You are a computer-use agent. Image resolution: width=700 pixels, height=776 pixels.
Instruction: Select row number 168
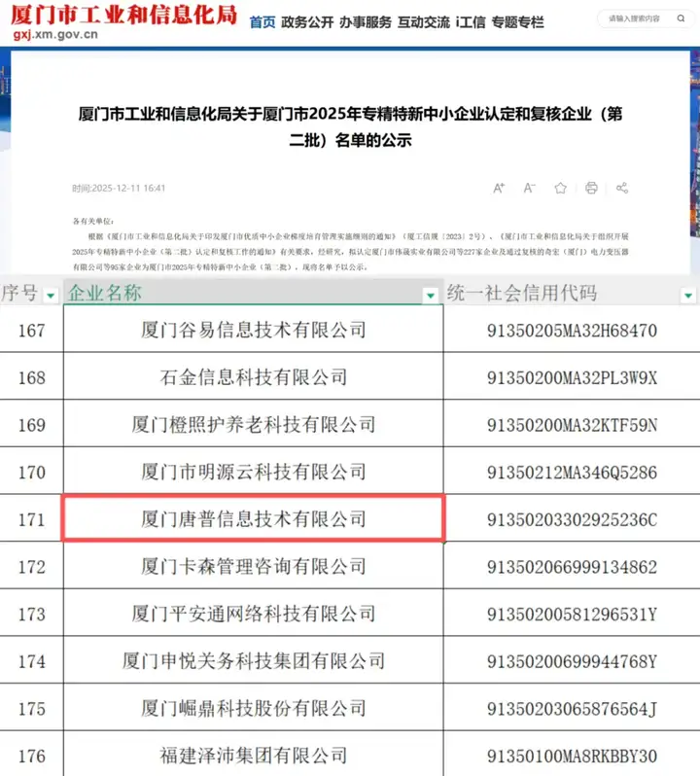tap(32, 377)
